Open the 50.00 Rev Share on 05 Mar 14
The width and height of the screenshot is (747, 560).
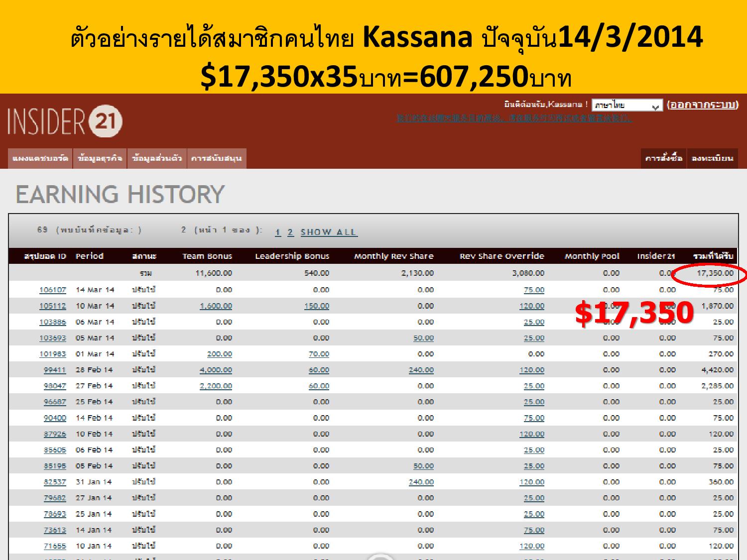pyautogui.click(x=423, y=338)
